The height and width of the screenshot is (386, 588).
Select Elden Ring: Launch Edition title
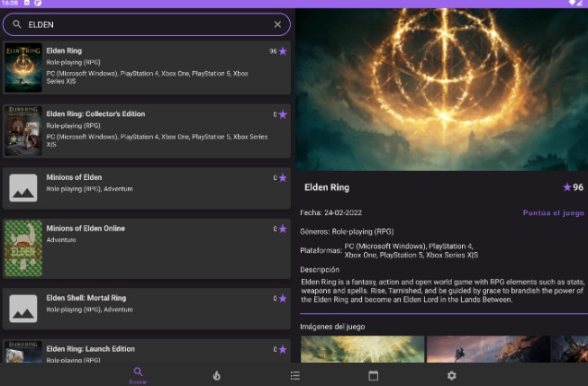tap(90, 349)
